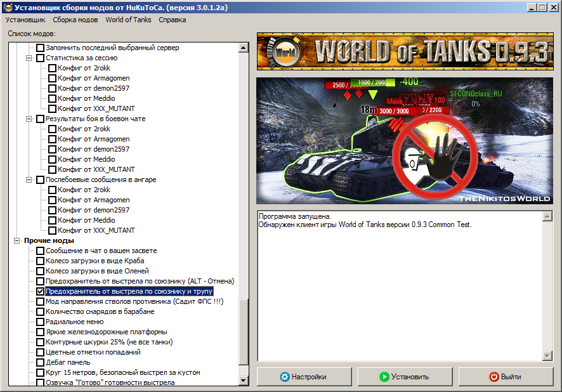Check Колесо загрузки в виде Краба
This screenshot has width=562, height=392.
click(40, 261)
